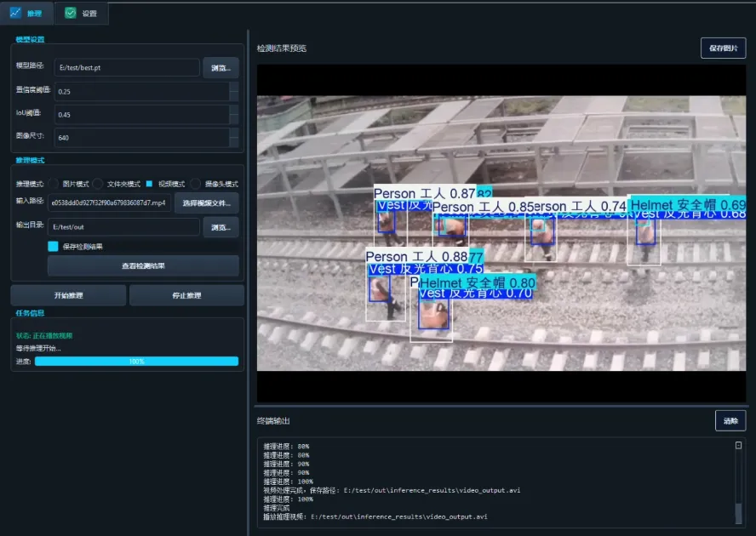
Task: Select the 摄像头模式 radio button
Action: pos(195,184)
